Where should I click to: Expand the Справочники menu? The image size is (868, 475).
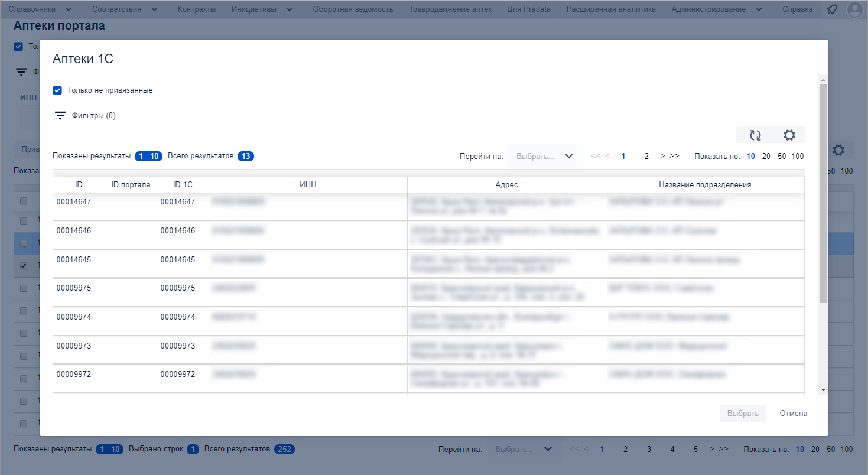click(x=40, y=9)
